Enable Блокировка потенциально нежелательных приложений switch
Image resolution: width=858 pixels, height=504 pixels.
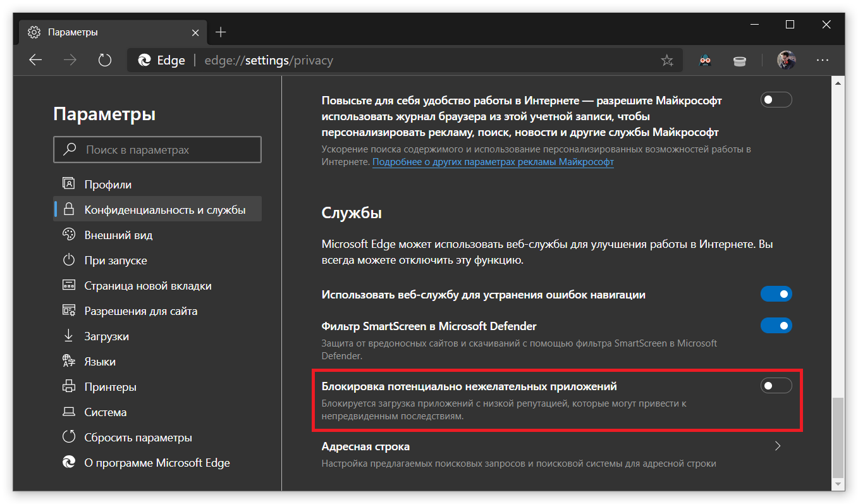(776, 385)
